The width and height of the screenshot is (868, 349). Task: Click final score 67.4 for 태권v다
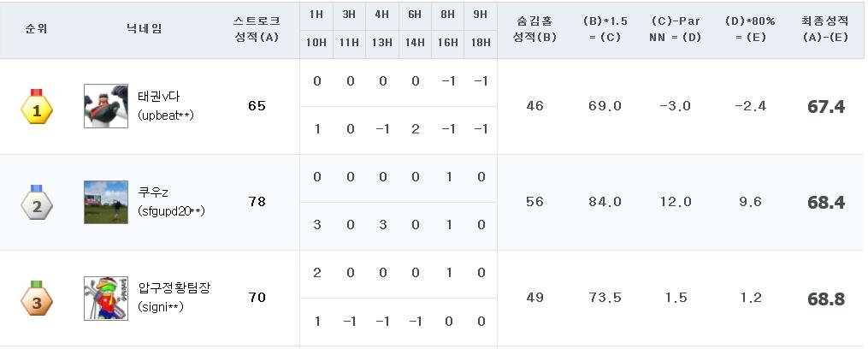[x=826, y=107]
